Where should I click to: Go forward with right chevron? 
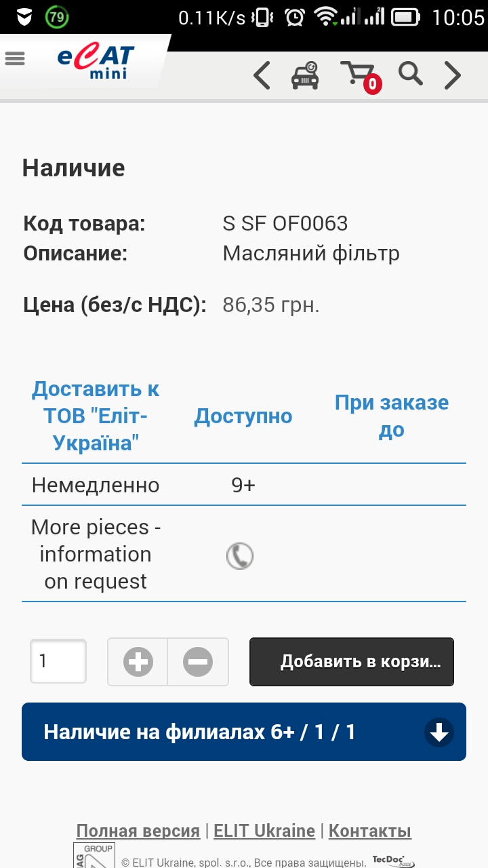pyautogui.click(x=452, y=75)
